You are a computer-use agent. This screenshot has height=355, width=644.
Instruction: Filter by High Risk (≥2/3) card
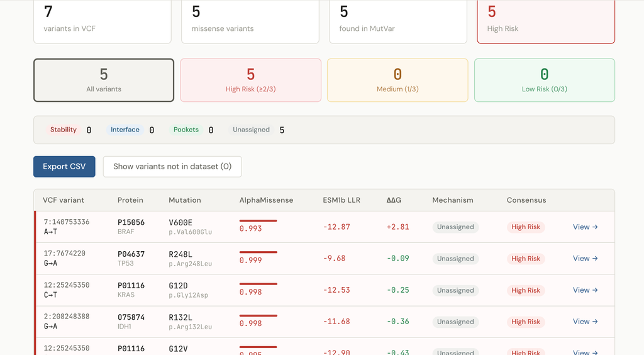[x=250, y=80]
